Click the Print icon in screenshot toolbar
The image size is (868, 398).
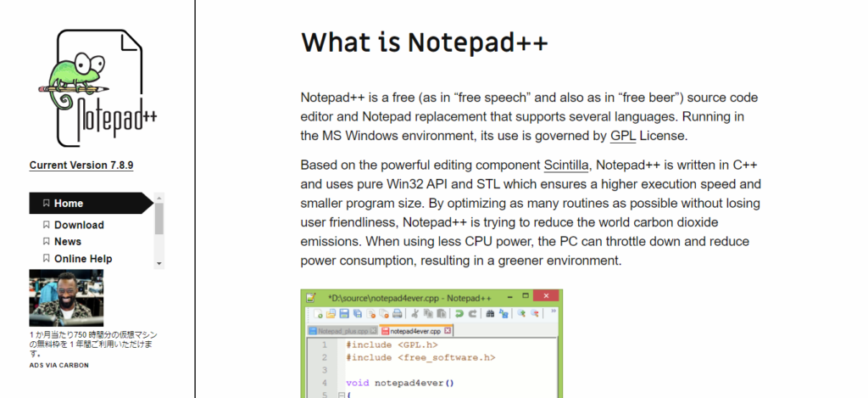398,314
